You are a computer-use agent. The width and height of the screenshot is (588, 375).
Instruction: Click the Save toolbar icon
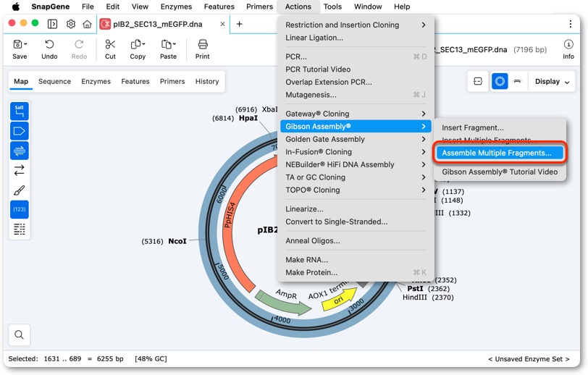click(17, 44)
